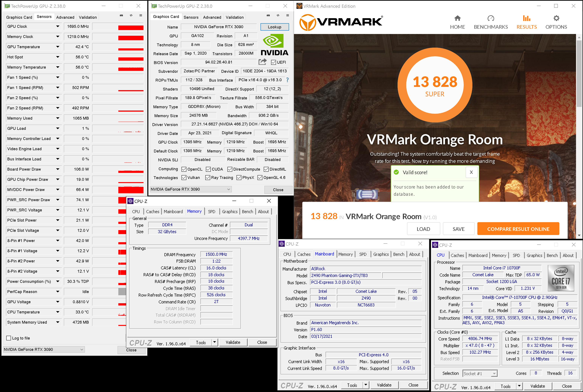Click screenshot camera icon in GPU-Z Sensors window
Viewport: 583px width, 392px height.
pyautogui.click(x=121, y=15)
